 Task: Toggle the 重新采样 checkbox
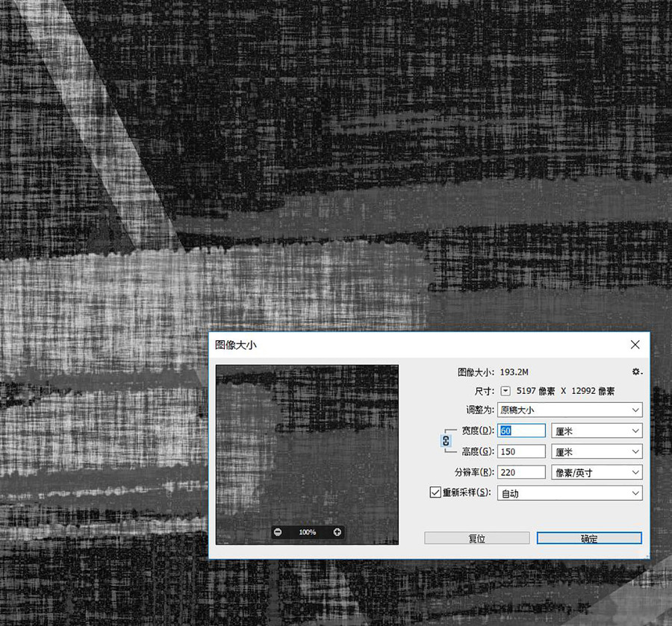[435, 492]
